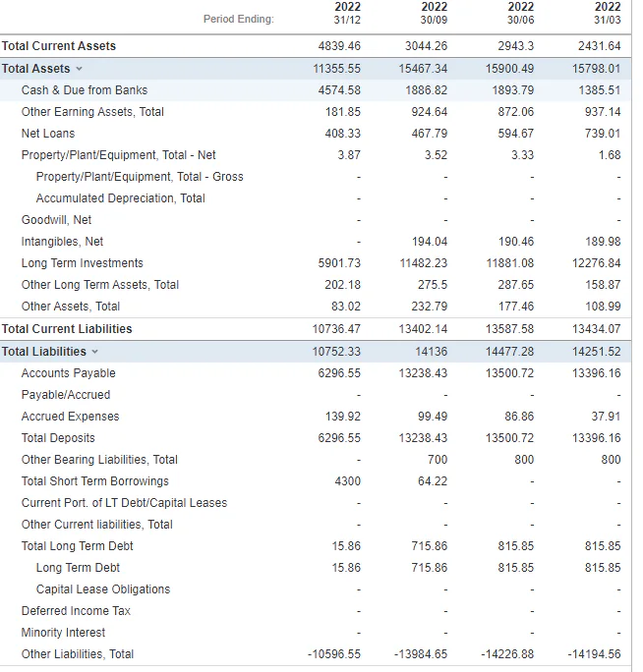Click Accrued Expenses value 37.91
Screen dimensions: 643x672
(606, 417)
